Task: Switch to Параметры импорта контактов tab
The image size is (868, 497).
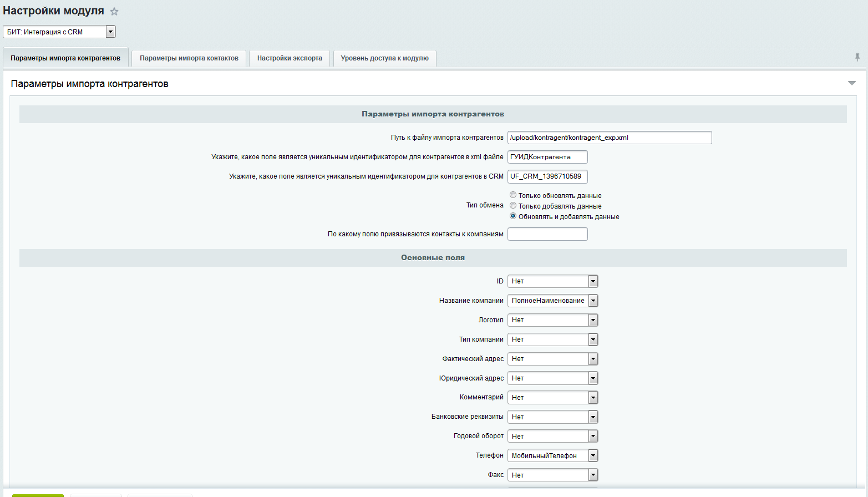Action: tap(189, 58)
